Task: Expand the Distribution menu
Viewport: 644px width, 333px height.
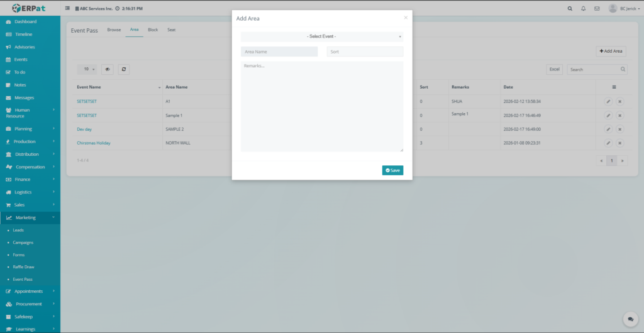Action: 30,154
